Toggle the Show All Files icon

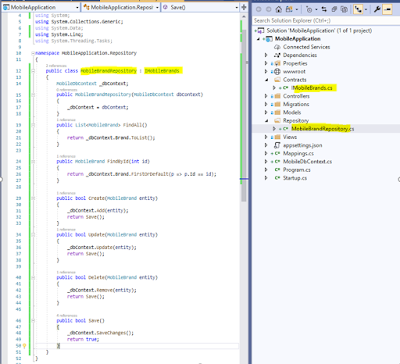tap(344, 9)
